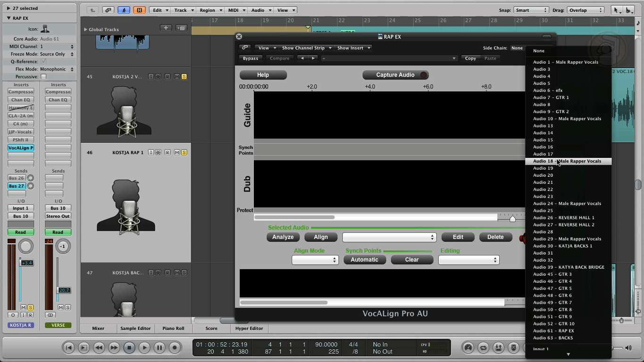Switch to the Piano Roll tab
This screenshot has height=362, width=644.
[173, 329]
